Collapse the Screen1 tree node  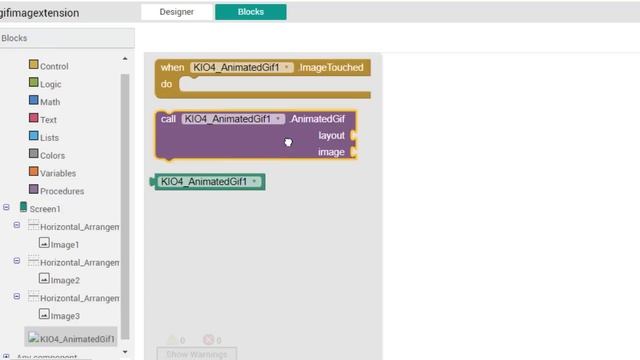point(6,207)
